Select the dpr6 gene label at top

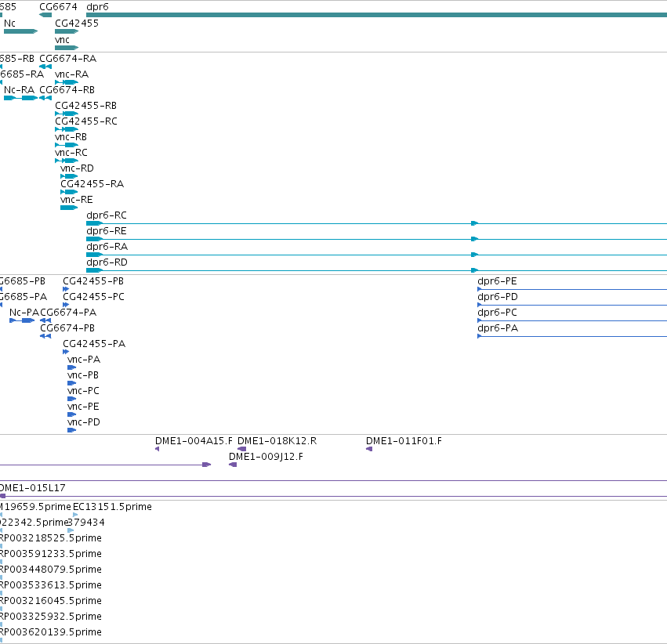97,7
